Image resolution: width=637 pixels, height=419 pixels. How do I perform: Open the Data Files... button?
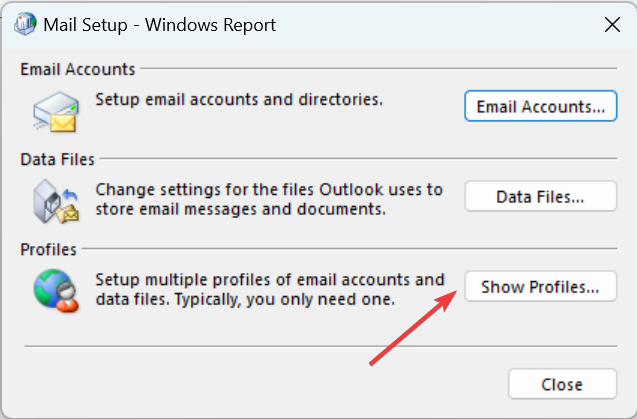coord(541,196)
